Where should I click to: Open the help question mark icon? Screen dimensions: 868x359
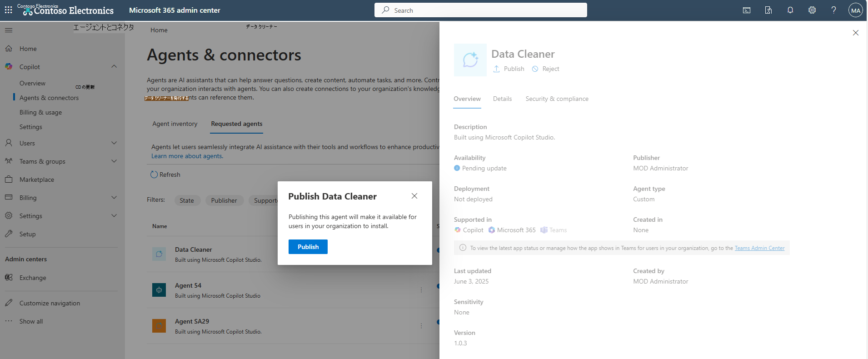coord(834,10)
